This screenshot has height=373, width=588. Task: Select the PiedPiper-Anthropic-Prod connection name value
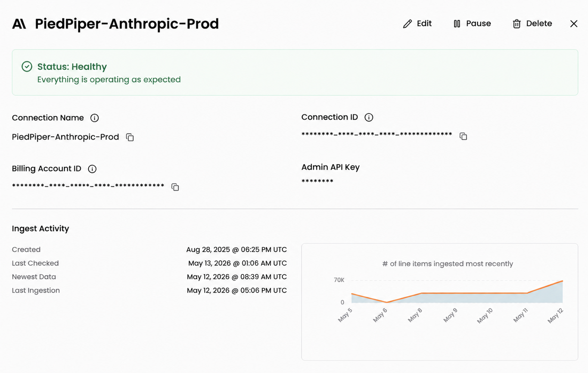65,137
